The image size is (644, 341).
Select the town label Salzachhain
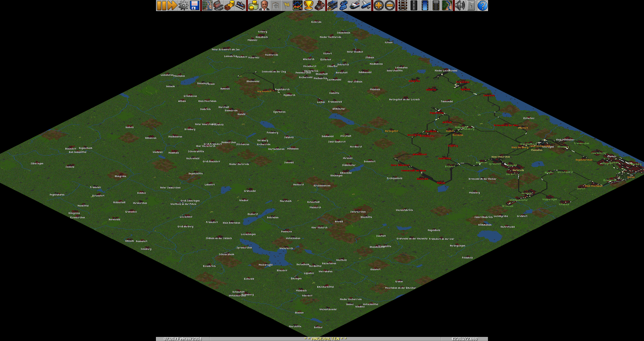(343, 33)
